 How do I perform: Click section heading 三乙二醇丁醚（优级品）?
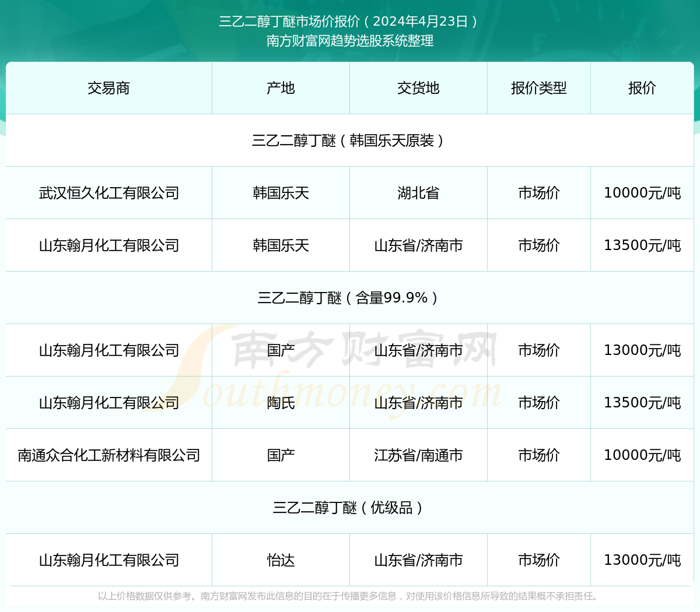[x=350, y=508]
